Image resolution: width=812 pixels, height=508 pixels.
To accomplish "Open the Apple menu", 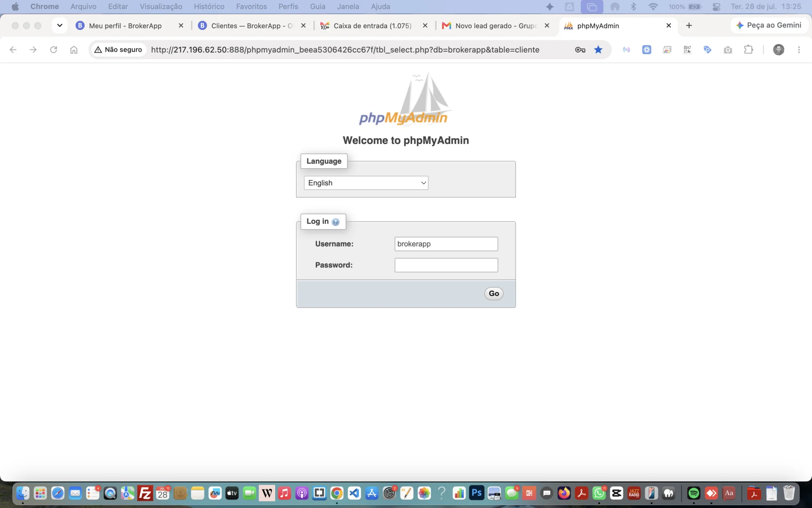I will (x=15, y=7).
